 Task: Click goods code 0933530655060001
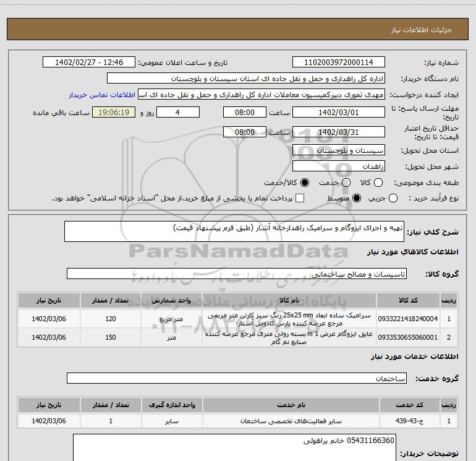pyautogui.click(x=408, y=337)
